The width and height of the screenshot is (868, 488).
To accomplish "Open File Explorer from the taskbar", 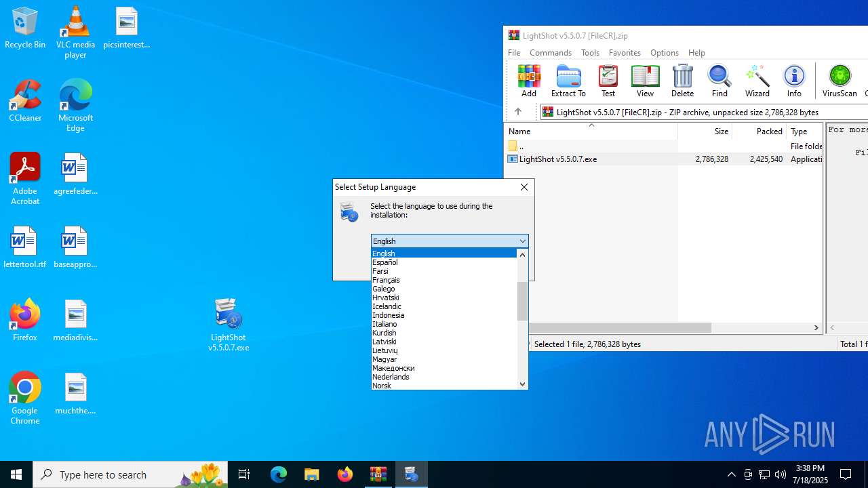I will (311, 474).
